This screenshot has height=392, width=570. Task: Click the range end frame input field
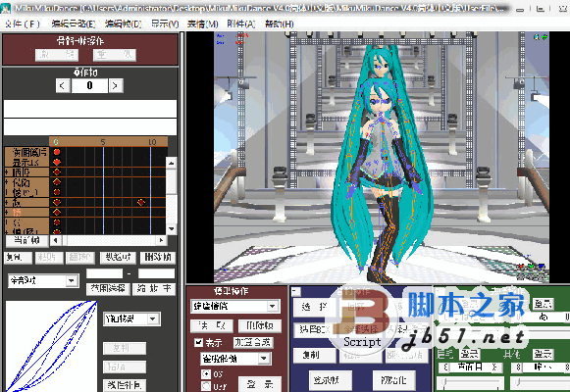pyautogui.click(x=156, y=273)
